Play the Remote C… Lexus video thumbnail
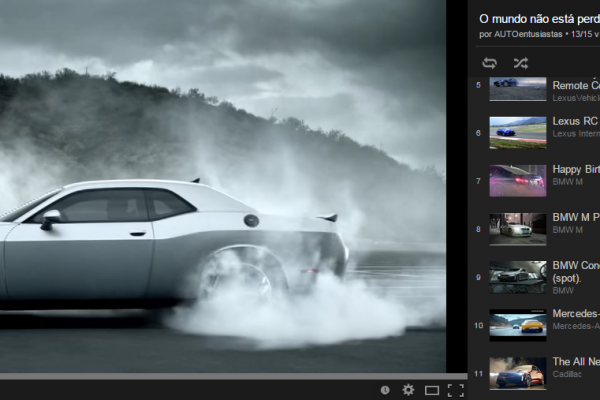Screen dimensions: 600x400 point(517,88)
